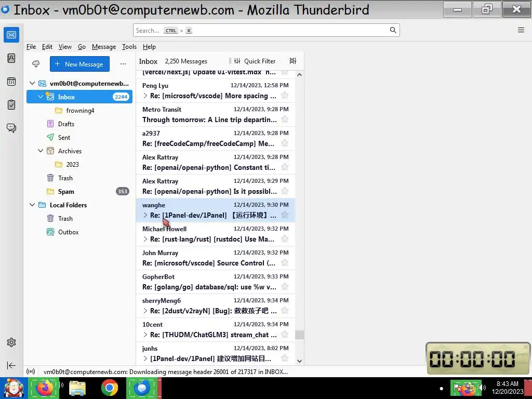Star the Metro Transit message

(285, 119)
